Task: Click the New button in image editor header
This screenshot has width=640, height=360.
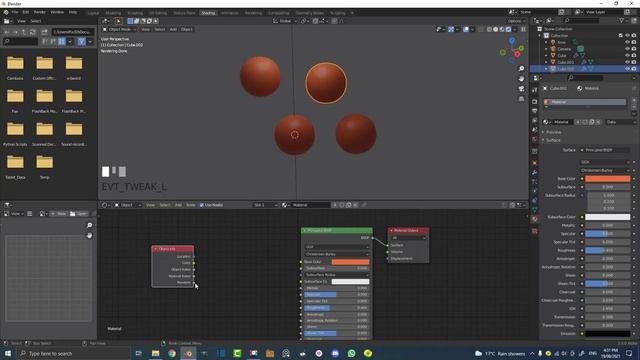Action: [x=59, y=213]
